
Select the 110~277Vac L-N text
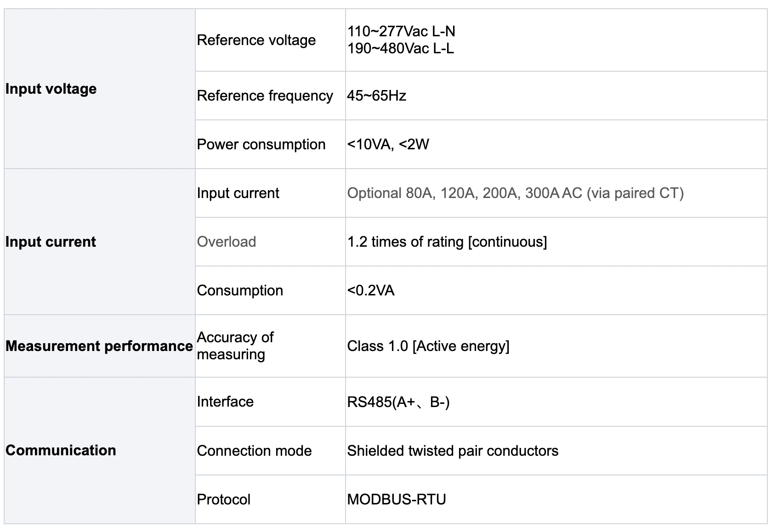click(x=401, y=31)
